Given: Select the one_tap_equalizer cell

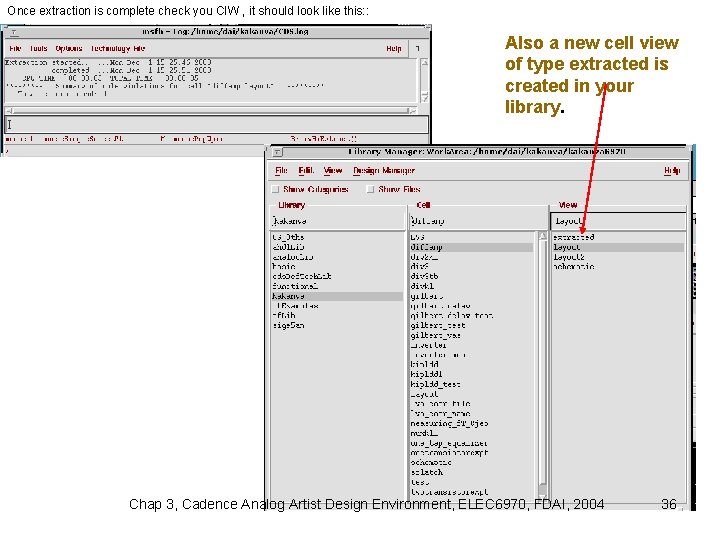Looking at the screenshot, I should (x=449, y=443).
